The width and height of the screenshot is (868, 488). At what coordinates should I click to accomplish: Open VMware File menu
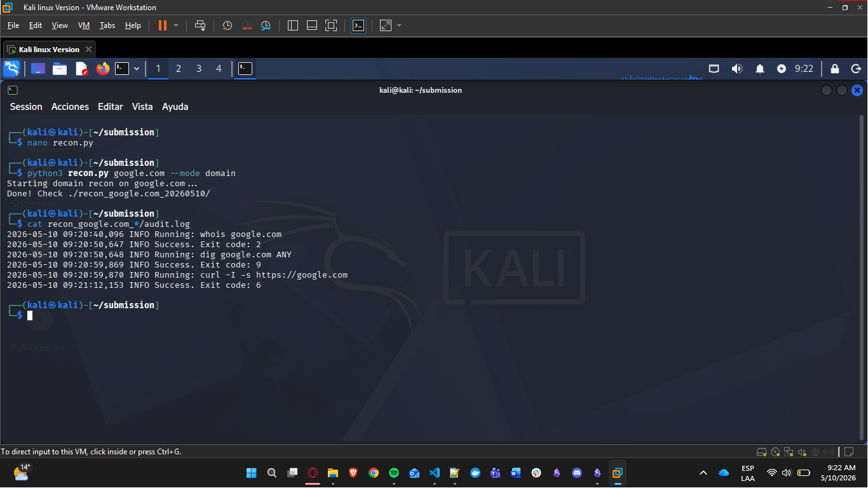click(13, 25)
